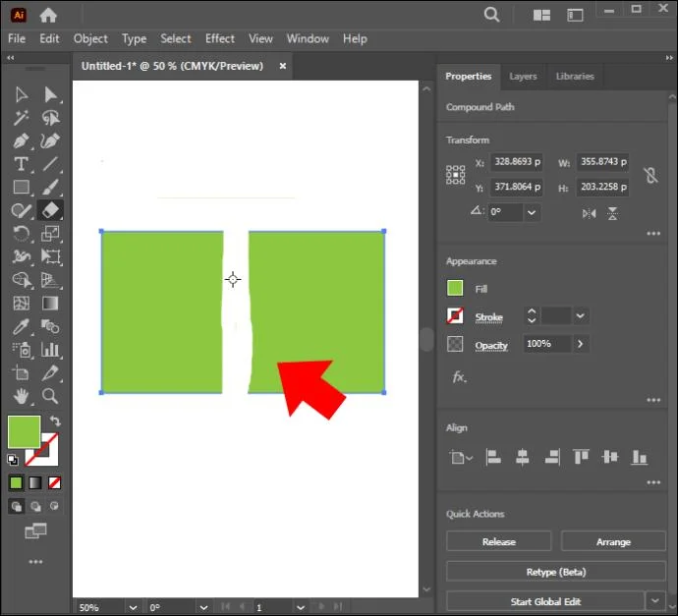Enable Draw Behind mode

tap(35, 506)
